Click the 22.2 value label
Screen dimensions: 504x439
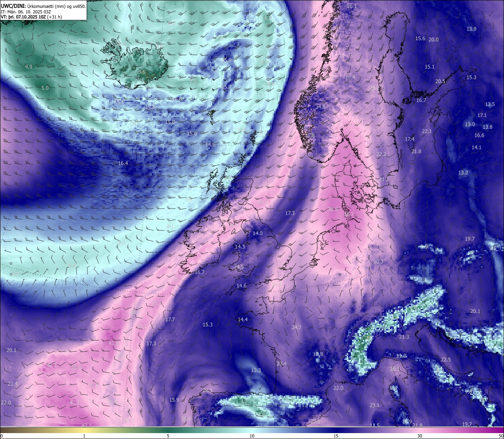pyautogui.click(x=381, y=154)
